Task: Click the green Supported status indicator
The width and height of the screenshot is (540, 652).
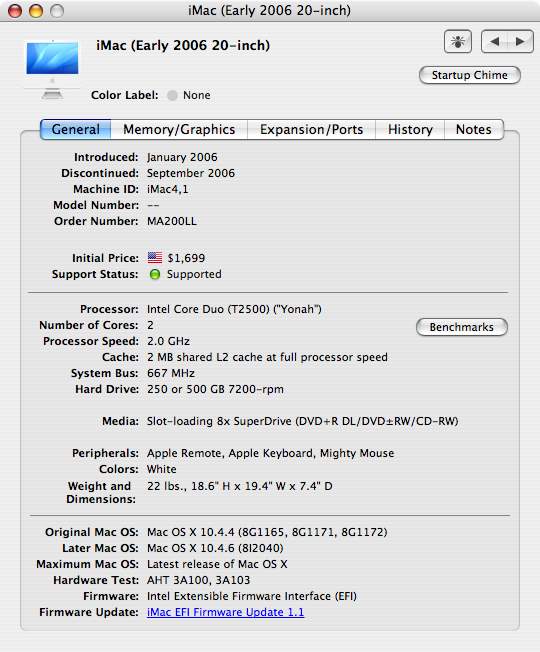Action: click(155, 274)
